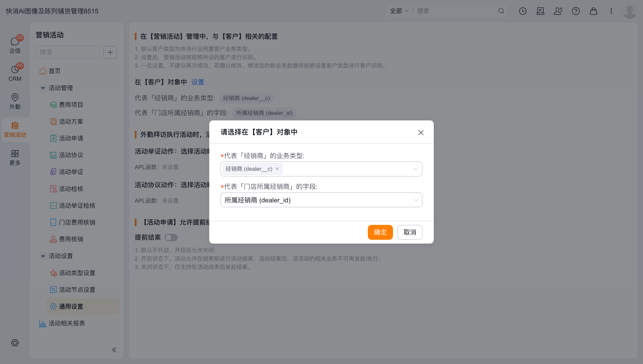The image size is (643, 364).
Task: Open the header icon left of contacts
Action: tap(540, 11)
